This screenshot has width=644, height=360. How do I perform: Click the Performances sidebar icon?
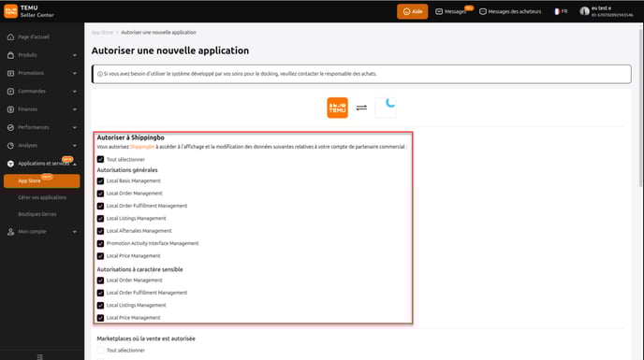(10, 127)
